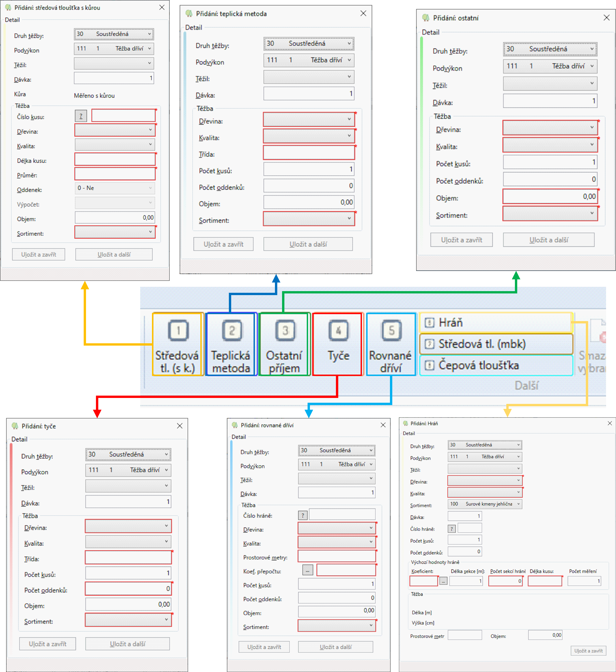Viewport: 616px width, 672px height.
Task: Click Uložit a další in tyče dialog
Action: (x=127, y=644)
